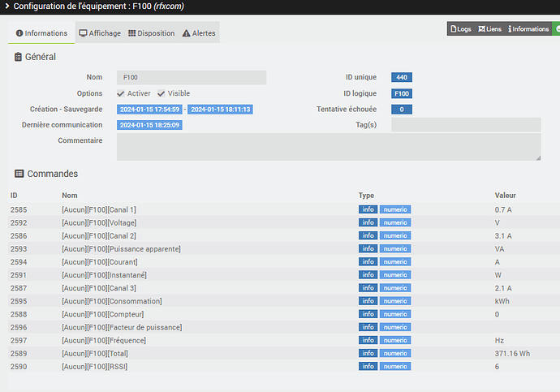Click the Tentative échouée badge 0
The height and width of the screenshot is (392, 560).
402,110
